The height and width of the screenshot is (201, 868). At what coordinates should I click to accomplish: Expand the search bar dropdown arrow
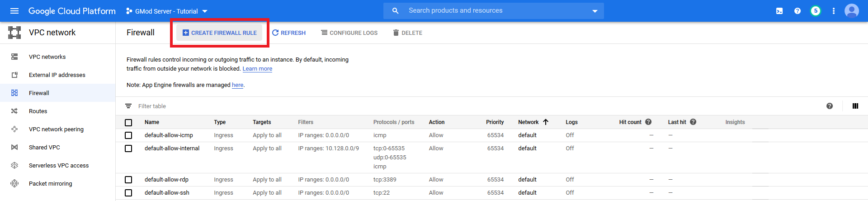(x=595, y=11)
